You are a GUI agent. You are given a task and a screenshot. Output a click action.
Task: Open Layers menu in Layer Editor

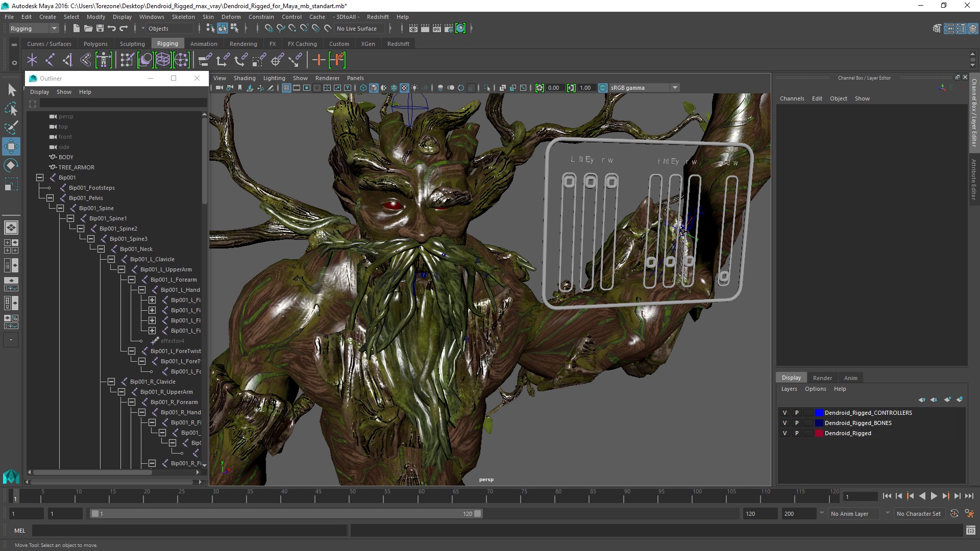[x=789, y=389]
